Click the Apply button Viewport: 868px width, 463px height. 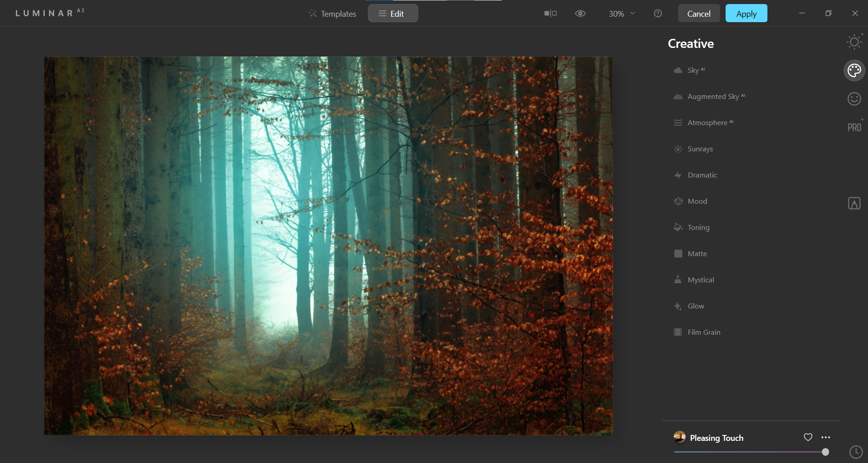(x=746, y=14)
